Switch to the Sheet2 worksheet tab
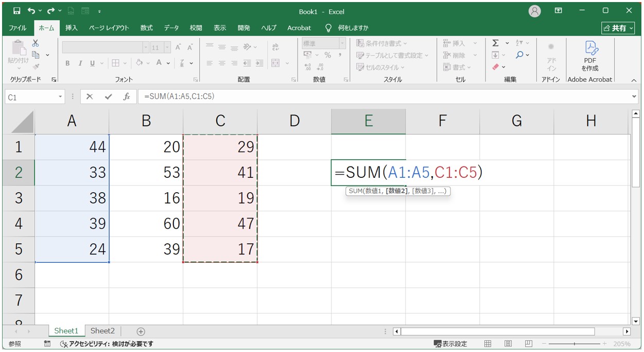Image resolution: width=644 pixels, height=352 pixels. 102,331
